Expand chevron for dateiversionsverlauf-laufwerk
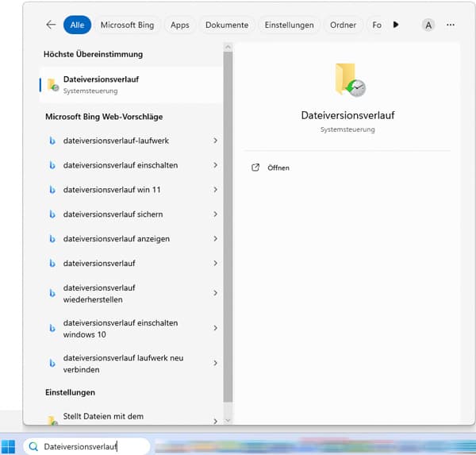 point(215,141)
